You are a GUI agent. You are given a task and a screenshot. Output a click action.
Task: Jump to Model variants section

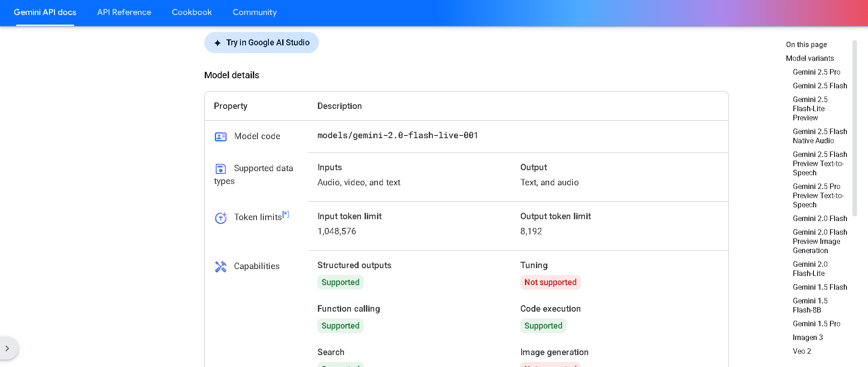[810, 58]
